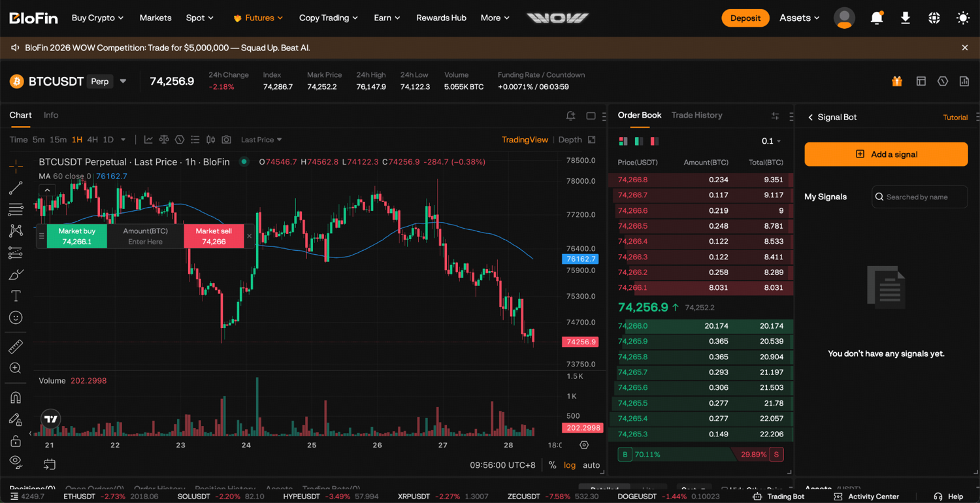Screen dimensions: 980x503
Task: Select the trend line drawing tool
Action: (x=16, y=188)
